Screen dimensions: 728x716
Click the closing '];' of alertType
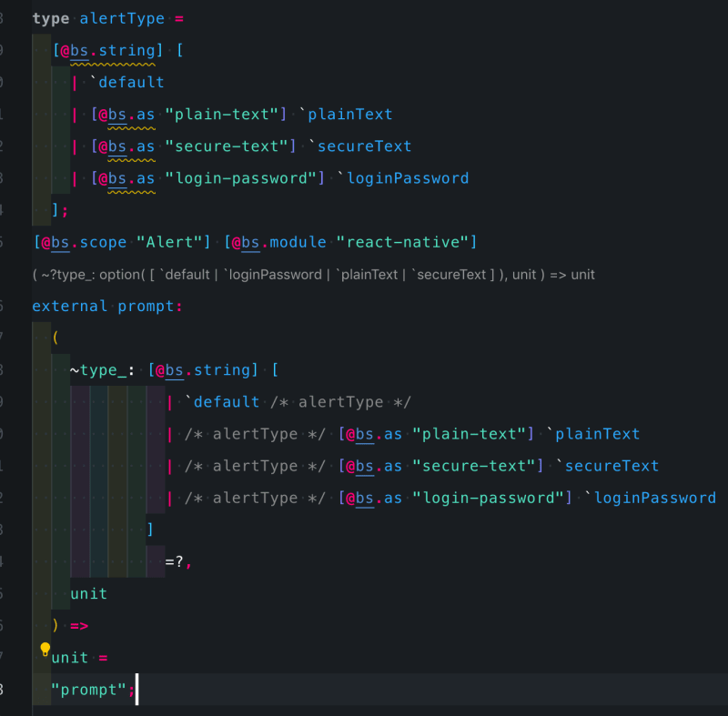pyautogui.click(x=60, y=210)
